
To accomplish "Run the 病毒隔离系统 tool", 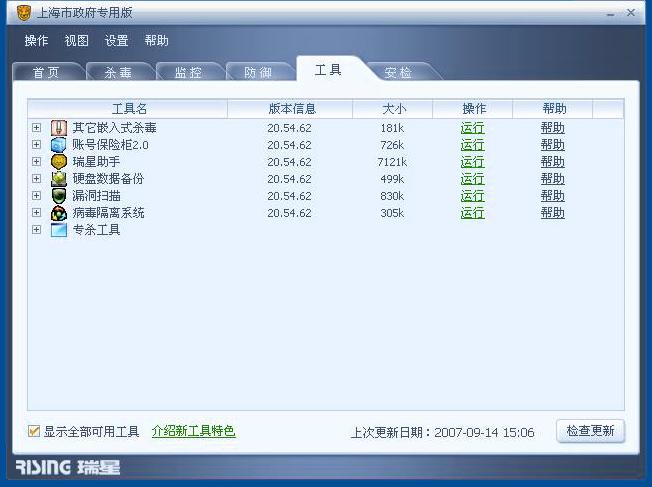I will point(472,213).
